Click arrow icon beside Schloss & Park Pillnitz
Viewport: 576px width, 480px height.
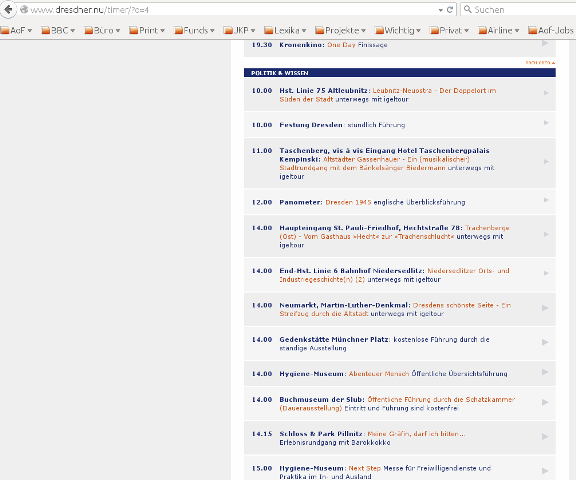pyautogui.click(x=545, y=437)
